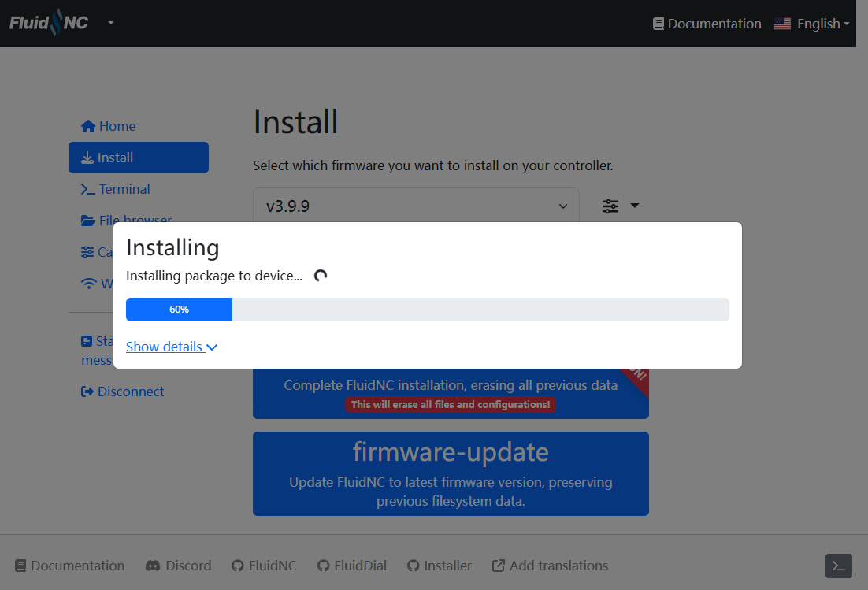The image size is (868, 590).
Task: Click the sign-out icon beside Disconnect
Action: point(87,391)
